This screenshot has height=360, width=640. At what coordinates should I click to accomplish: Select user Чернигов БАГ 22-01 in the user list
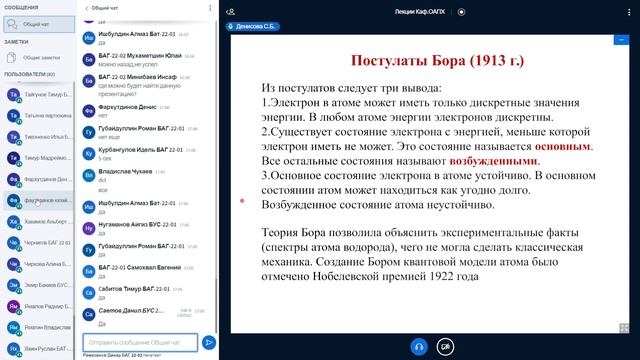(x=39, y=243)
